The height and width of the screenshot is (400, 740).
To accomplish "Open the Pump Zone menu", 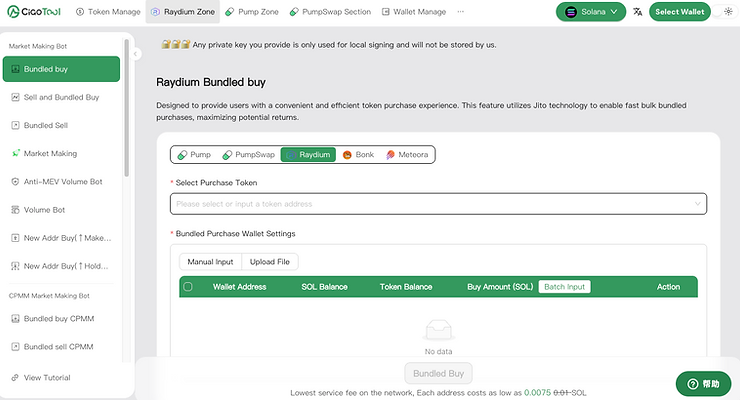I will pos(252,12).
